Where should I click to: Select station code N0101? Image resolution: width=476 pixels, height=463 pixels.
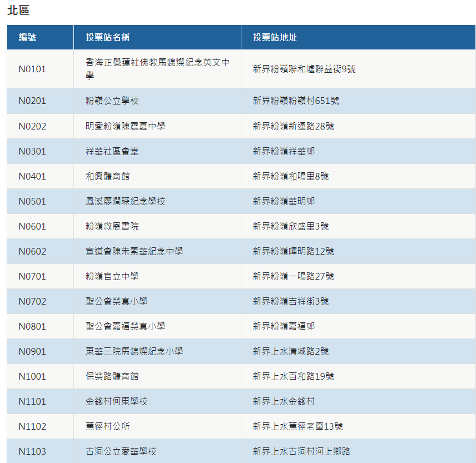tap(32, 69)
